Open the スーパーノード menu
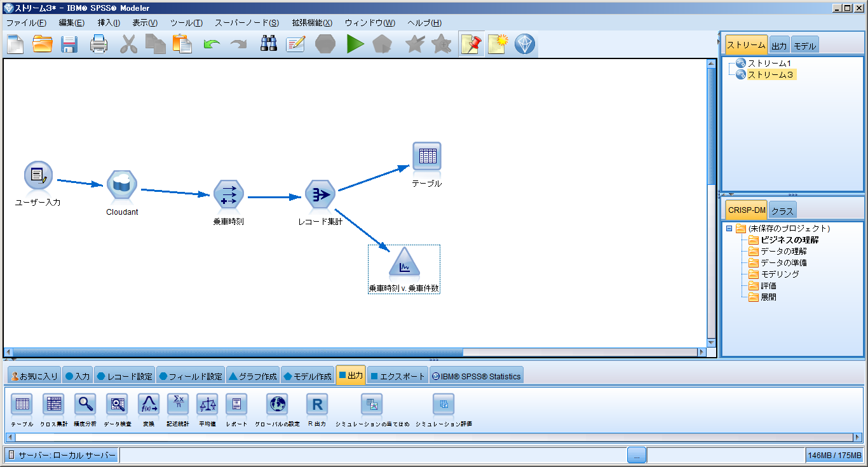Screen dimensions: 868x467 coord(247,23)
